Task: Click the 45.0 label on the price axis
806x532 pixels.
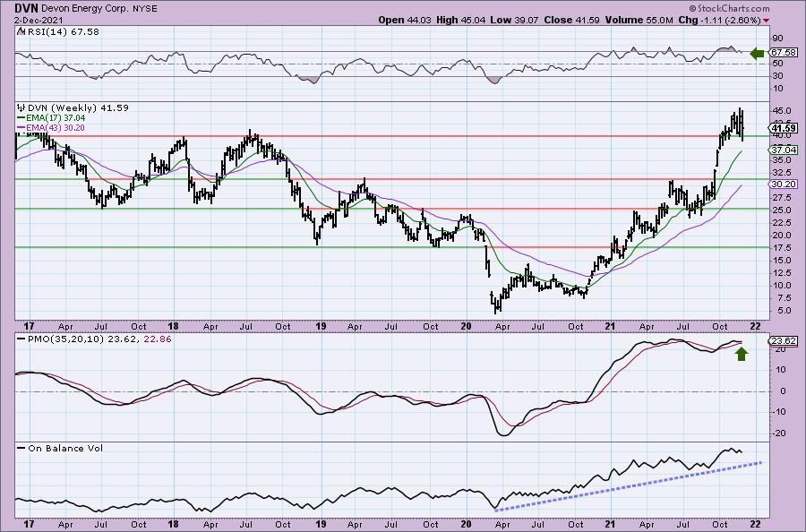Action: (781, 111)
